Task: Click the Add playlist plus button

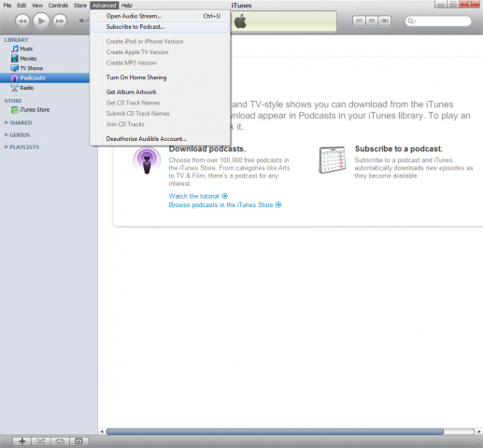Action: pyautogui.click(x=22, y=441)
